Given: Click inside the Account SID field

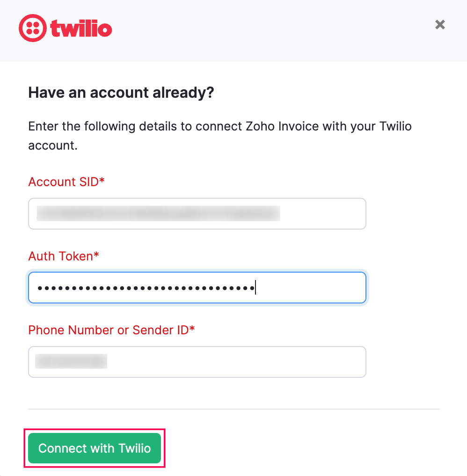Looking at the screenshot, I should tap(197, 214).
